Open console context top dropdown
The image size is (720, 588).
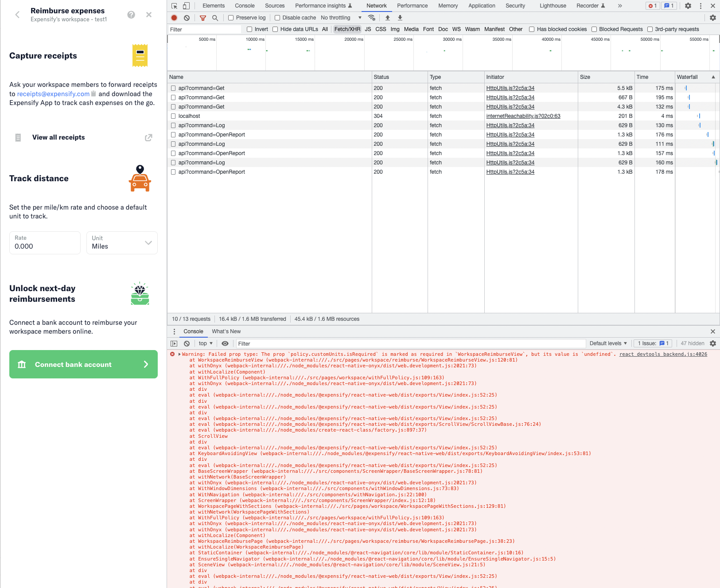(206, 343)
